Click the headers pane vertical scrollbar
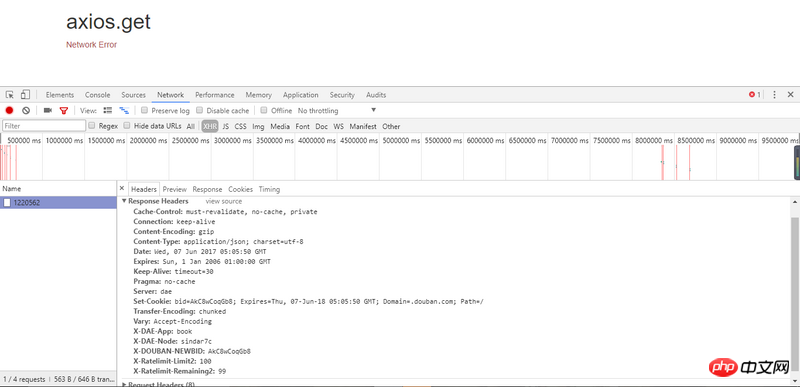 click(x=795, y=293)
